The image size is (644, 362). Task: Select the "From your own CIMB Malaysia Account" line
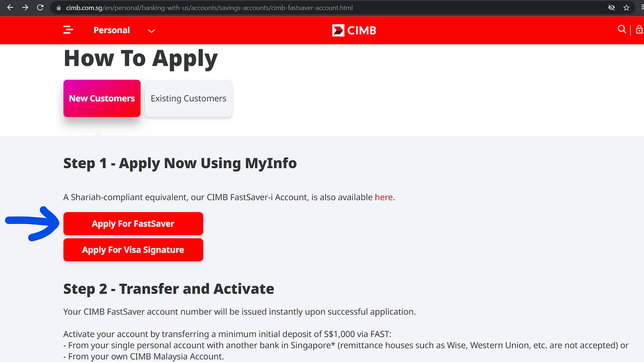point(144,356)
